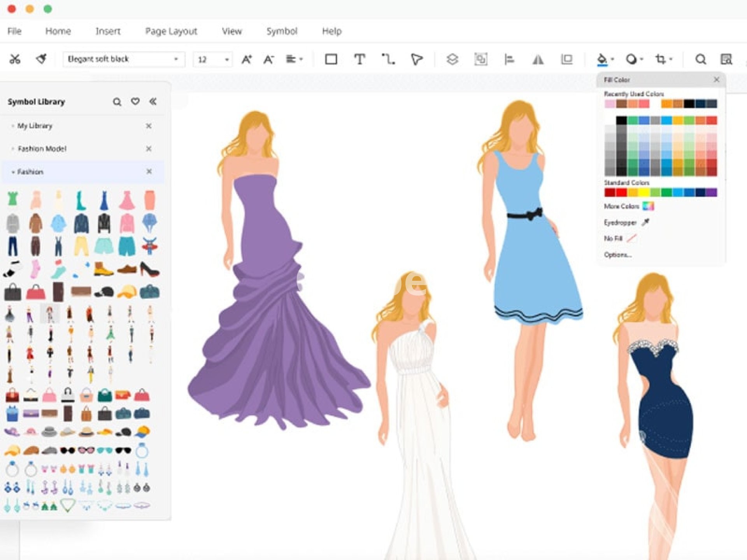The image size is (747, 560).
Task: Close the Fashion library section
Action: pos(149,171)
